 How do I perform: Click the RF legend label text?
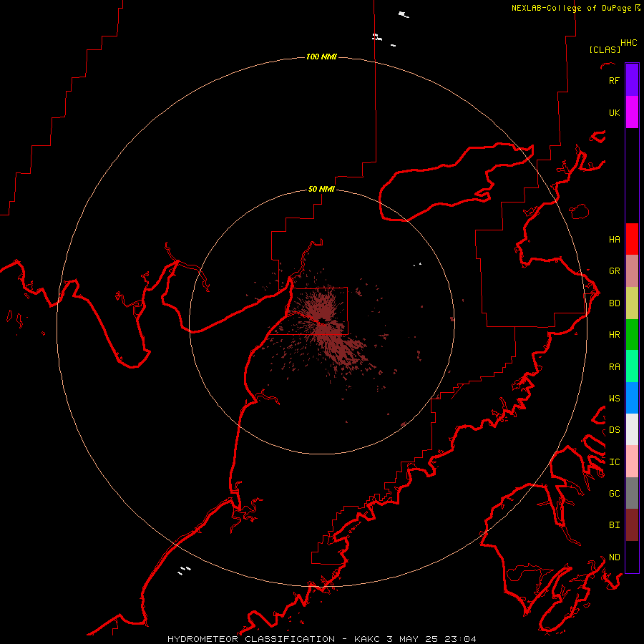(615, 80)
